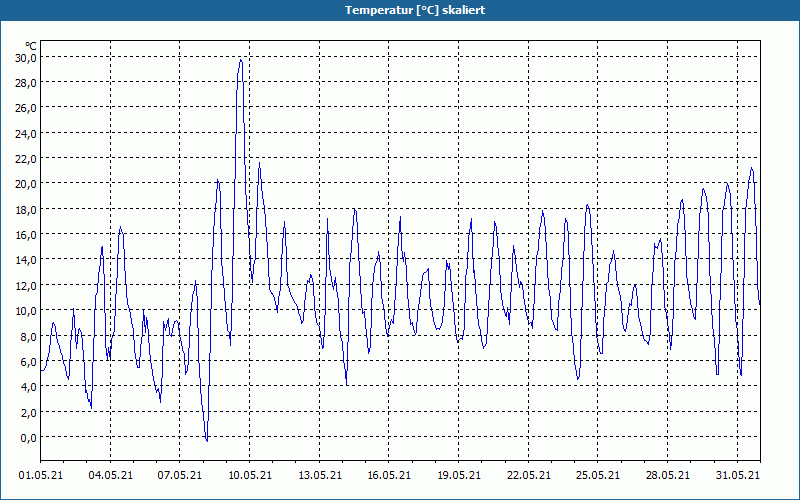The height and width of the screenshot is (500, 800).
Task: Select the 01.05.21 date label
Action: (x=41, y=475)
